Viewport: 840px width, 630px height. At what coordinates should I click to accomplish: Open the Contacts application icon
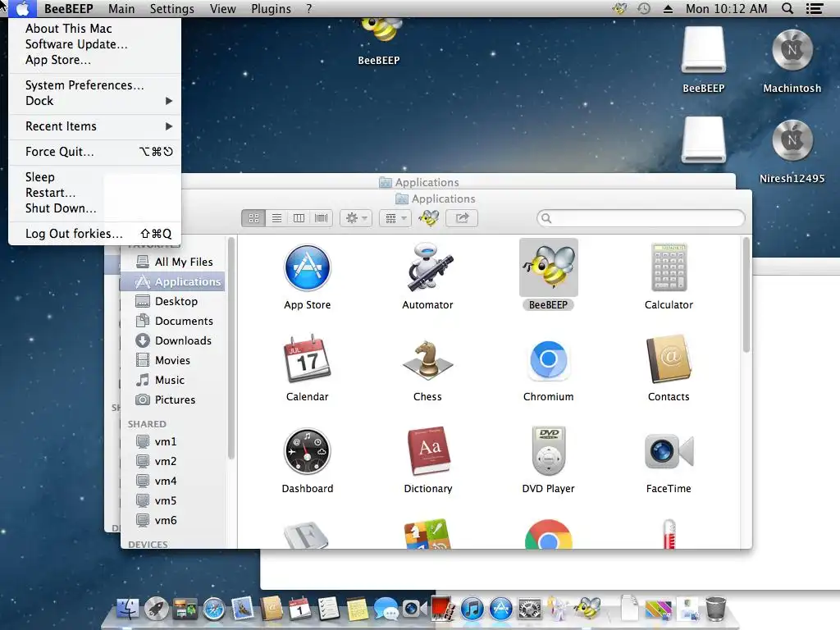[669, 359]
